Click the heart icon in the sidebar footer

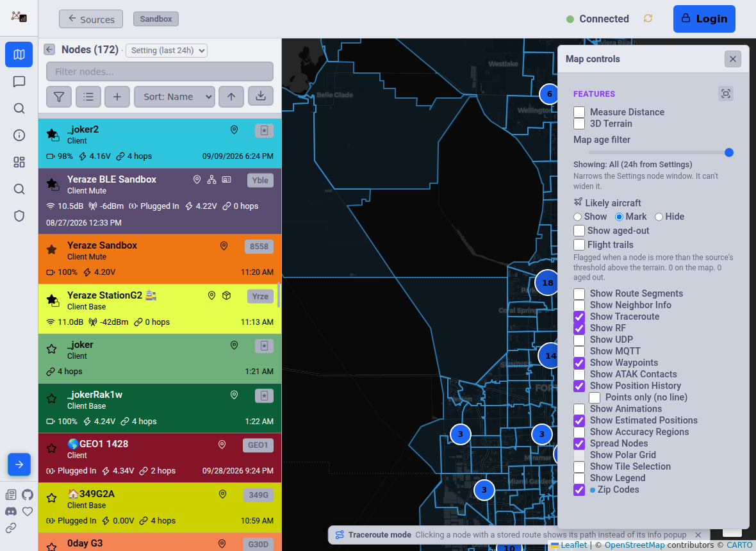click(28, 511)
